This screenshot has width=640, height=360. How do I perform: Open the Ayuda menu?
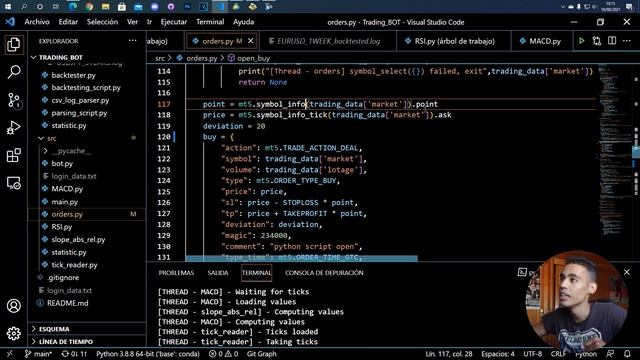(244, 22)
